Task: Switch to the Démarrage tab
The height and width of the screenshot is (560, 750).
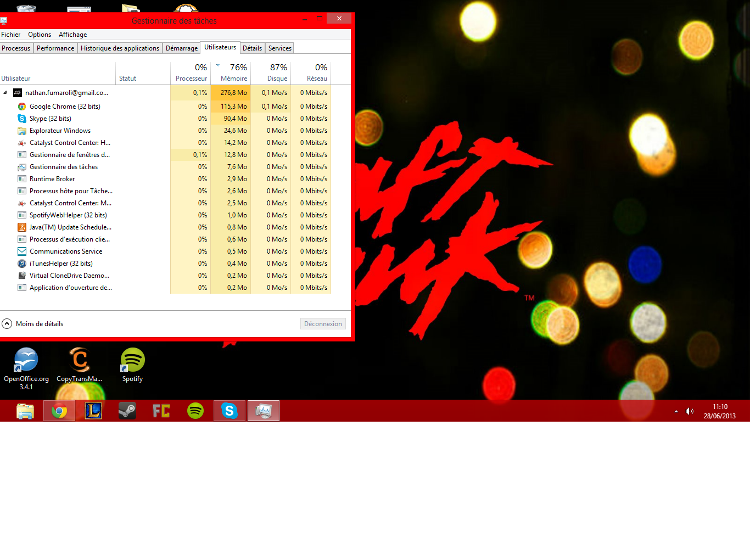Action: click(x=182, y=48)
